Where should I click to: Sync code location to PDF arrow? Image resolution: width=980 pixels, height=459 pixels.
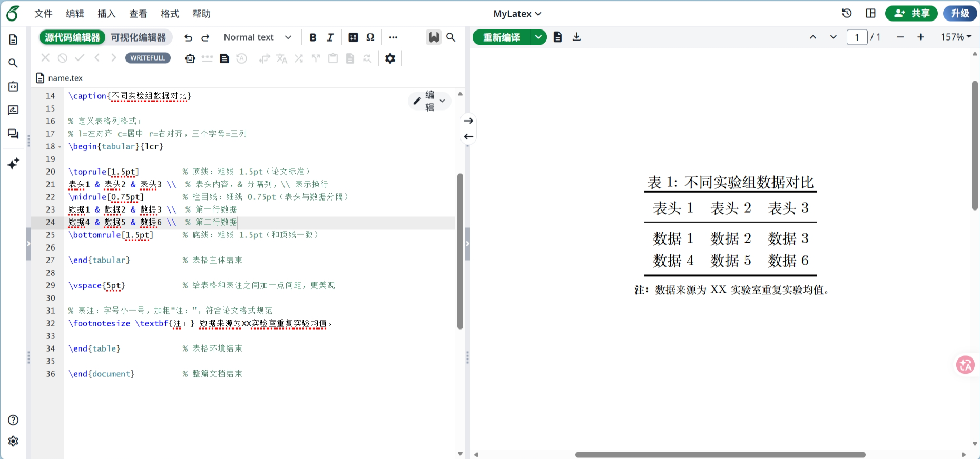pos(468,121)
